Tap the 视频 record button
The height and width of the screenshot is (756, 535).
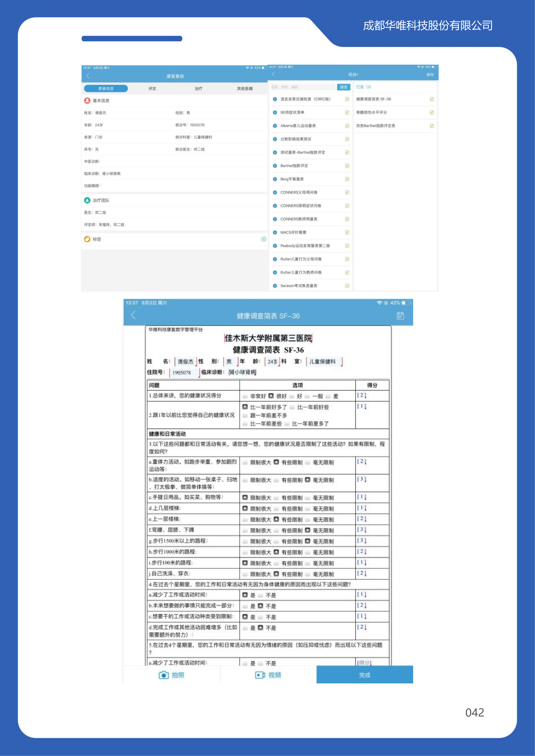268,675
